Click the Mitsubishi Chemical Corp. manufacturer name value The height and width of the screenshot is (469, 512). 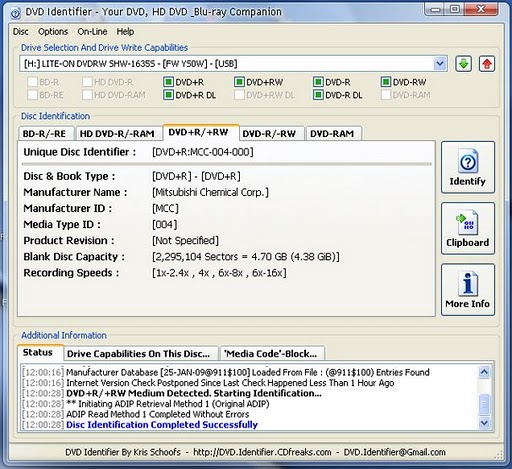pyautogui.click(x=210, y=192)
